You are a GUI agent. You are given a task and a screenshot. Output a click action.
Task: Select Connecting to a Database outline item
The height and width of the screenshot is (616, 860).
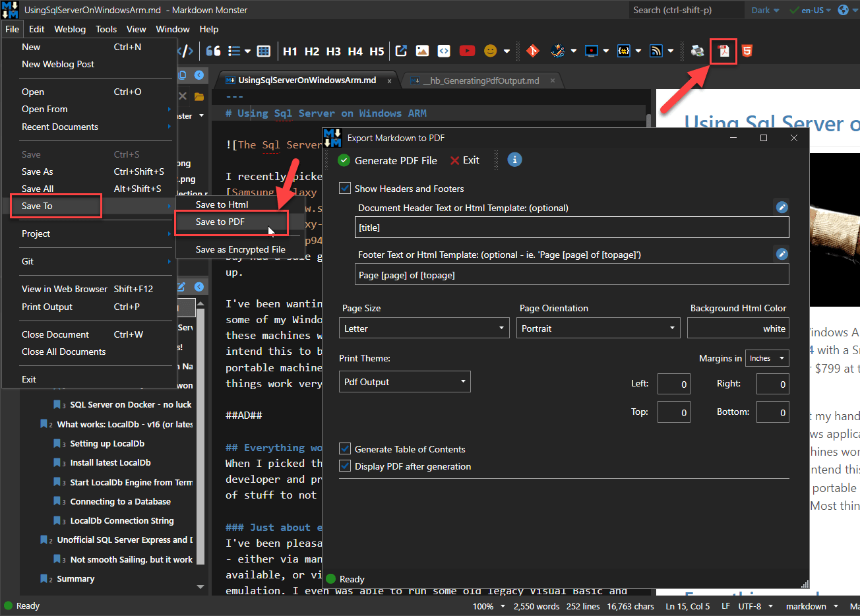pos(120,501)
